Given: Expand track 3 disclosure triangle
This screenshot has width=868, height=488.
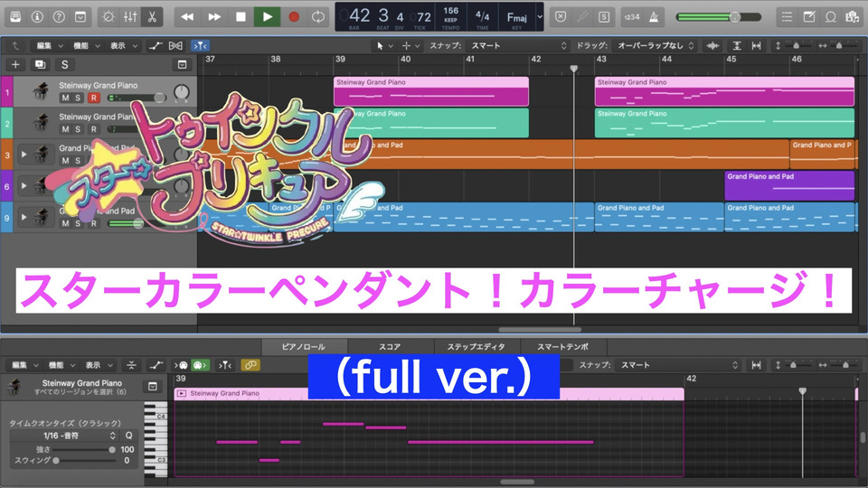Looking at the screenshot, I should (24, 154).
